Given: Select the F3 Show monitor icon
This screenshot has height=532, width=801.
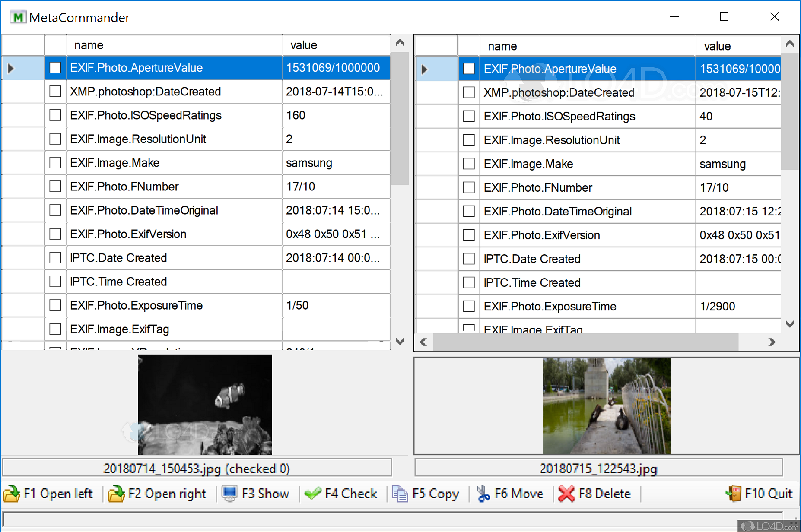Looking at the screenshot, I should tap(230, 494).
